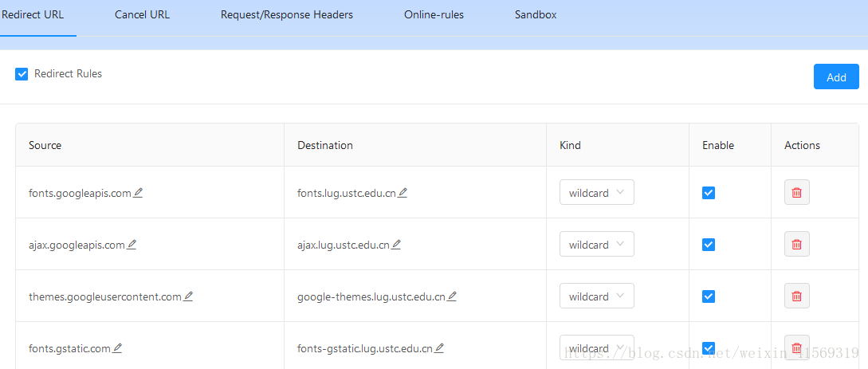The image size is (868, 369).
Task: Disable the ajax.googleapis.com rule checkbox
Action: [708, 245]
